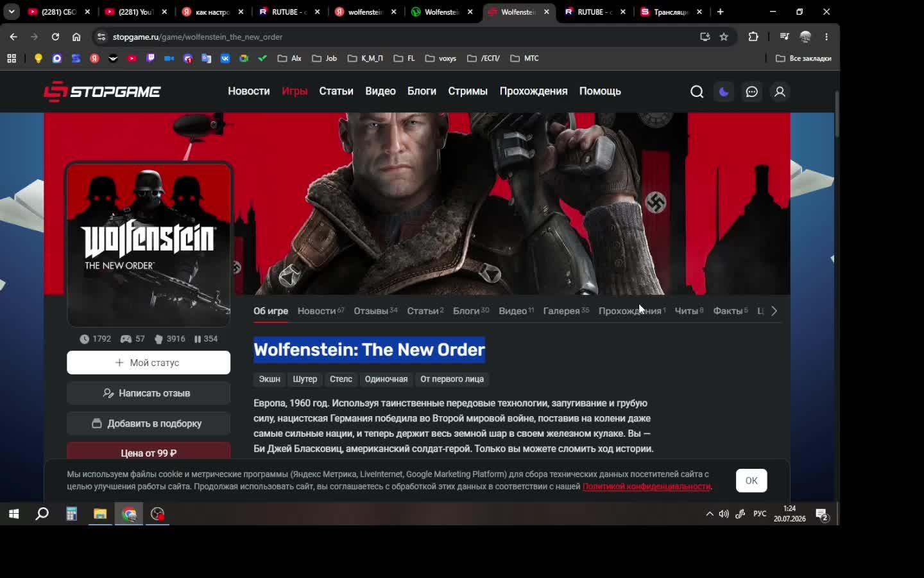Expand the FL bookmarks folder
Screen dimensions: 924x578
point(404,58)
